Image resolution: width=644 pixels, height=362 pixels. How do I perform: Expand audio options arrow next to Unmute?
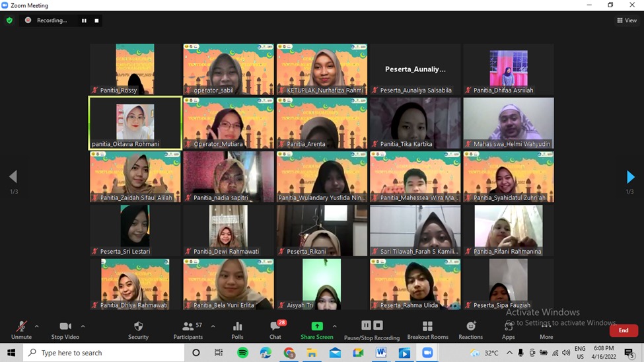tap(36, 326)
